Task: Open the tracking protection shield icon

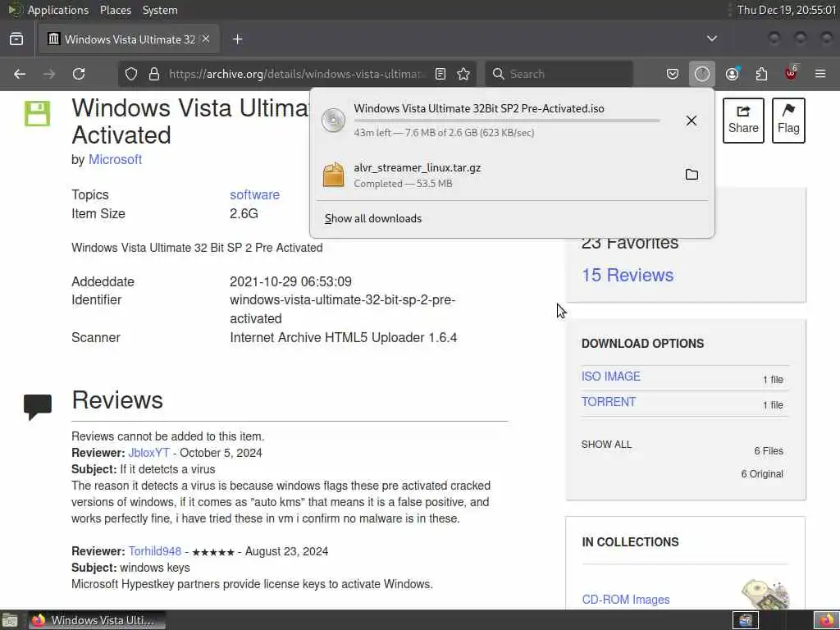Action: [131, 74]
